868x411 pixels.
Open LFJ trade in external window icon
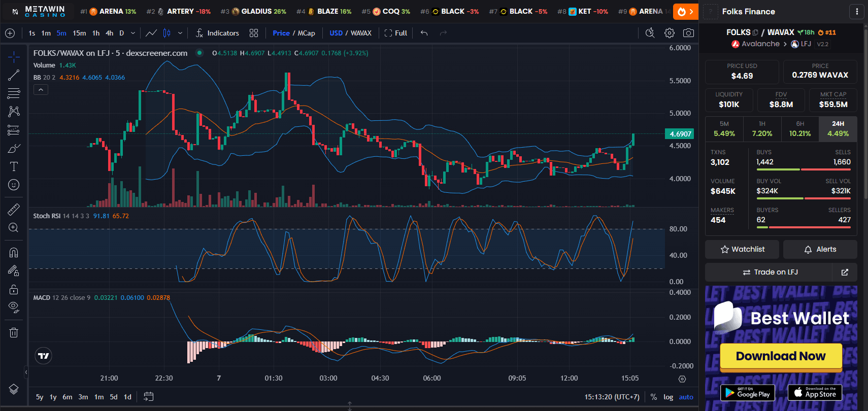click(845, 272)
